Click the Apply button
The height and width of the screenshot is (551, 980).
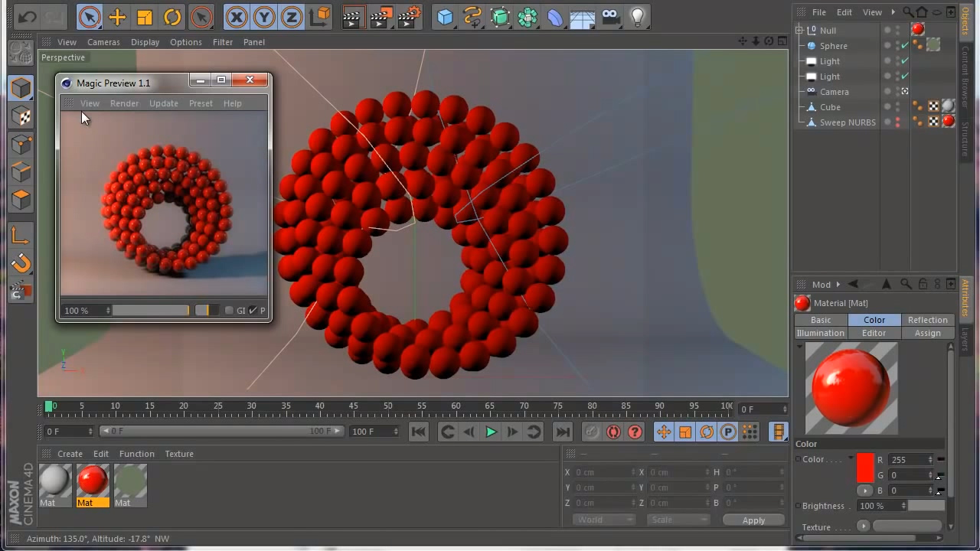point(753,520)
